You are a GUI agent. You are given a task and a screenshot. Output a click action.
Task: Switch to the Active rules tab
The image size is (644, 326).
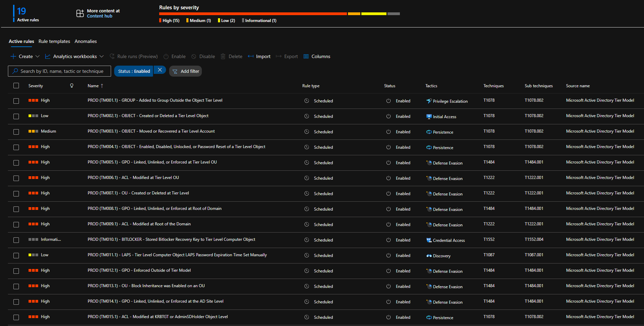pos(21,41)
